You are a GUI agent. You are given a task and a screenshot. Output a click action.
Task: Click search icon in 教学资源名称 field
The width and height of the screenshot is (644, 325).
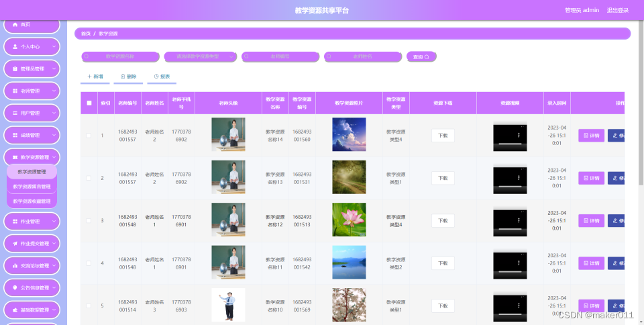[x=87, y=56]
